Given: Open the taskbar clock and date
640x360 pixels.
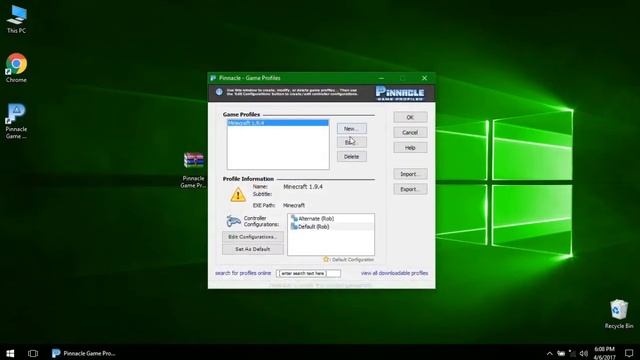Looking at the screenshot, I should click(x=604, y=353).
